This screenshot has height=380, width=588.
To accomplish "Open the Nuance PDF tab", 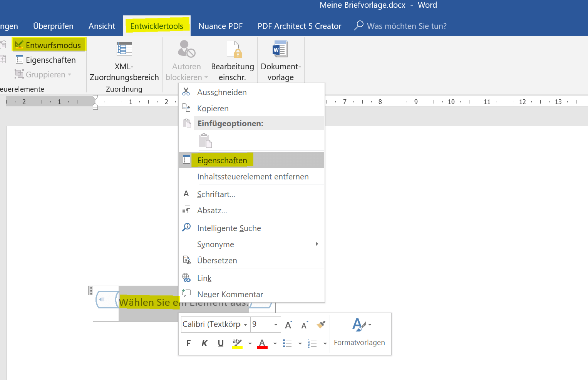I will [x=221, y=26].
